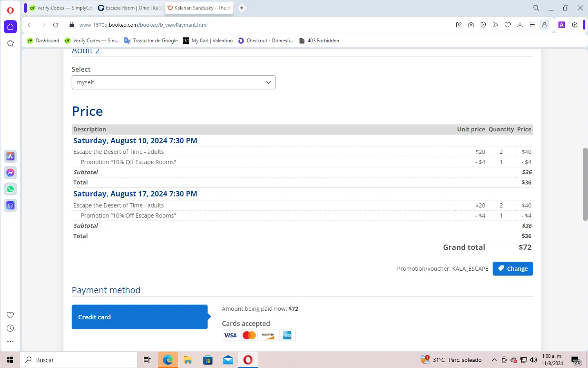Click the padlock site info icon
Image resolution: width=588 pixels, height=368 pixels.
tap(71, 25)
